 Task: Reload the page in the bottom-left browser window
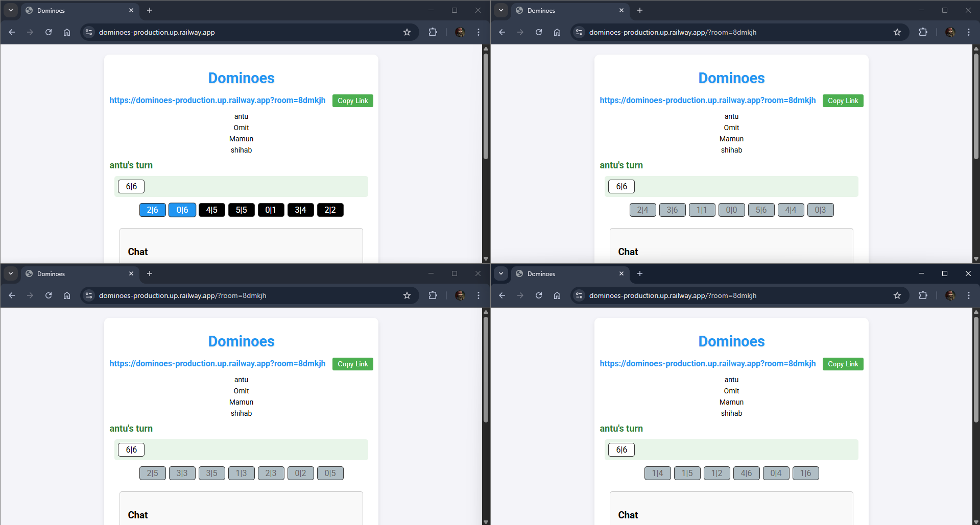point(49,295)
